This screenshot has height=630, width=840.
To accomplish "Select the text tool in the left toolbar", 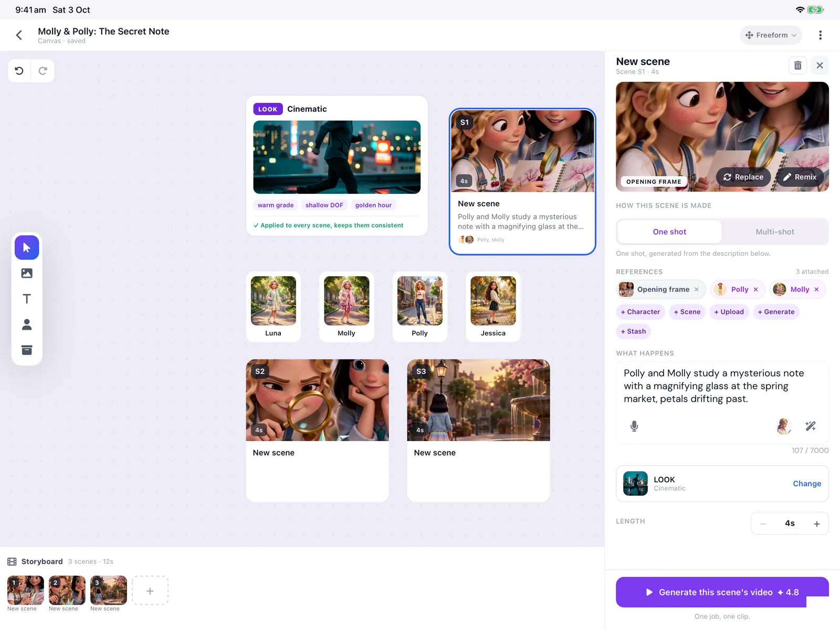I will (27, 299).
